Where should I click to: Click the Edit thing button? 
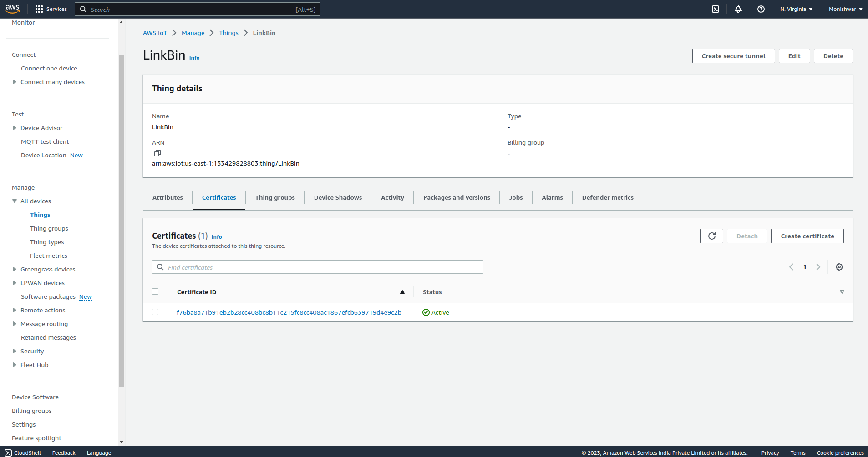click(794, 56)
